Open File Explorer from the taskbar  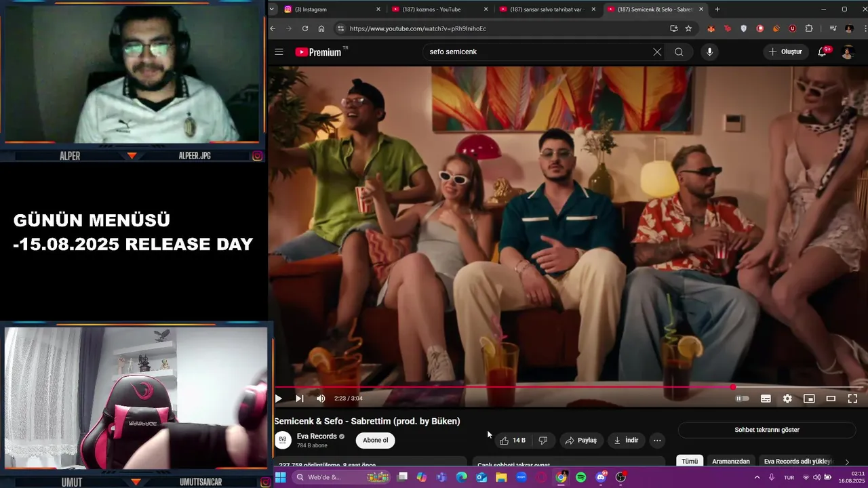coord(501,477)
